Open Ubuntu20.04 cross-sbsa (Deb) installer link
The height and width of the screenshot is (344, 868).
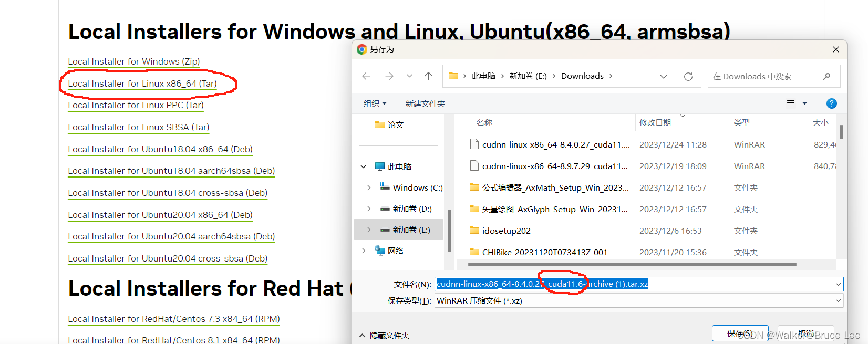(x=168, y=258)
